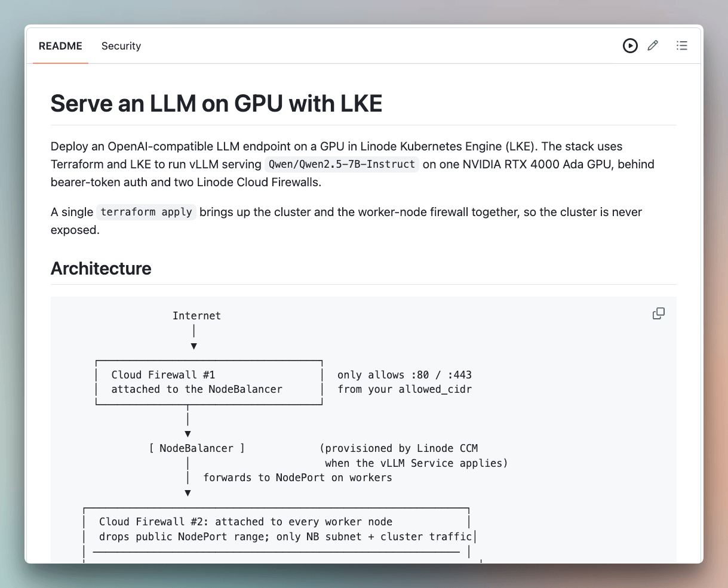Click "forwards to NodePort on workers" text
Viewport: 728px width, 588px height.
click(297, 478)
